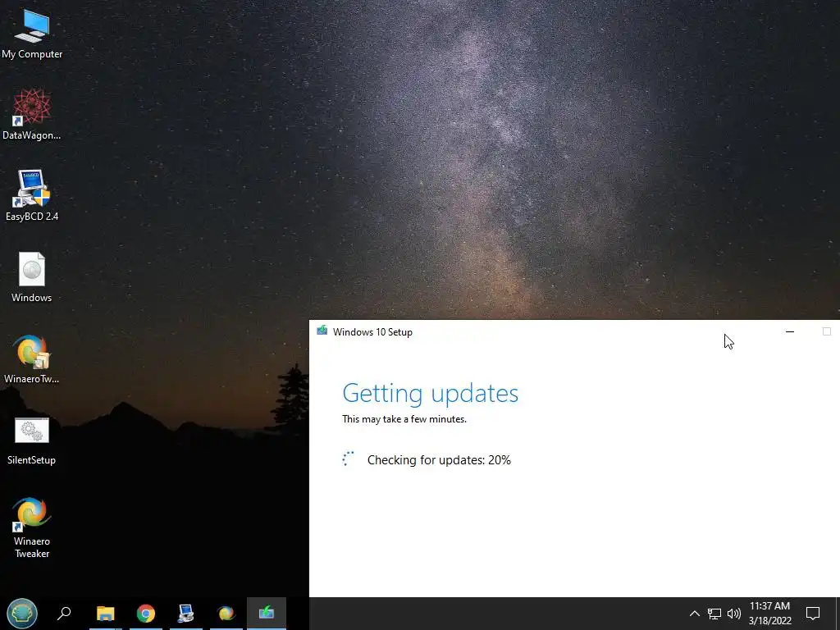
Task: Select the SilentSetup desktop icon
Action: coord(32,441)
